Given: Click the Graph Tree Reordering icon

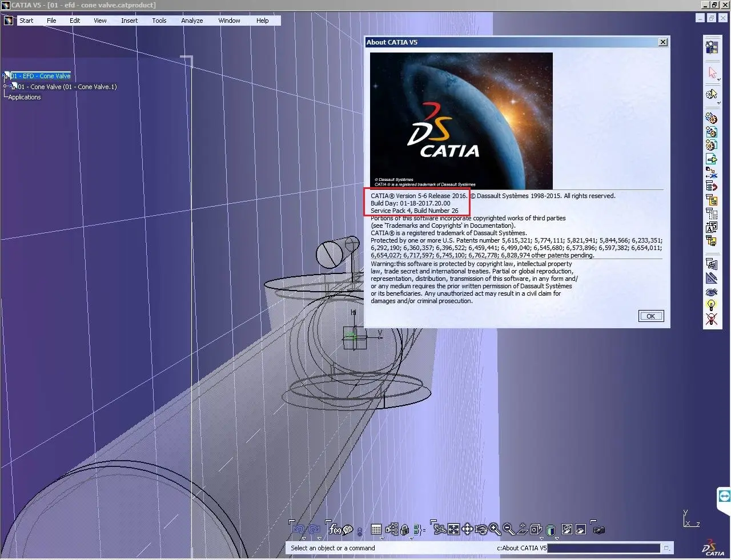Looking at the screenshot, I should 711,186.
